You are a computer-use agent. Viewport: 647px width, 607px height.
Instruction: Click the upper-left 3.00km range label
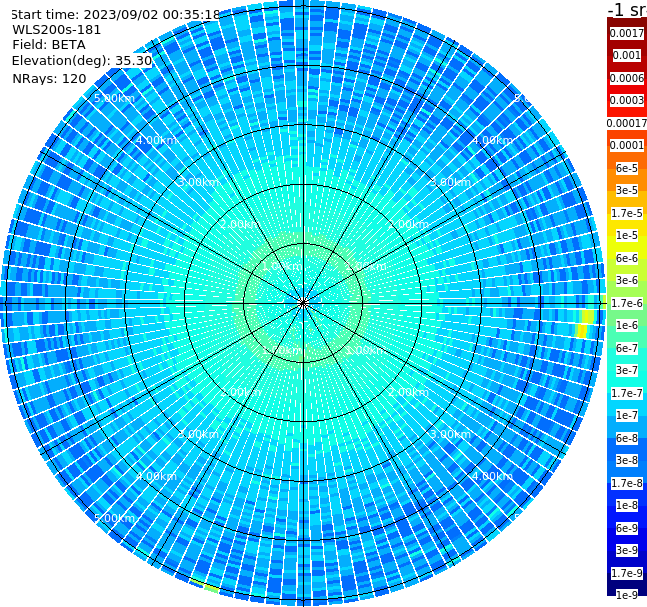pos(198,182)
